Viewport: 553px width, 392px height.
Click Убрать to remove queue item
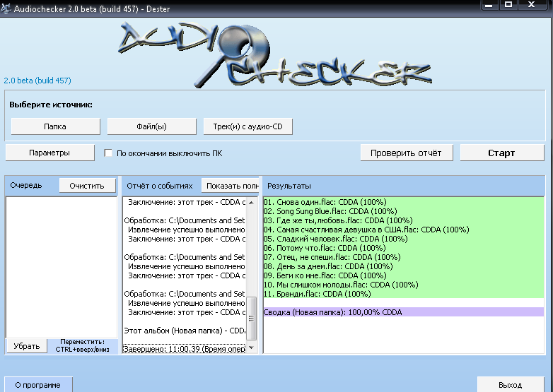27,346
